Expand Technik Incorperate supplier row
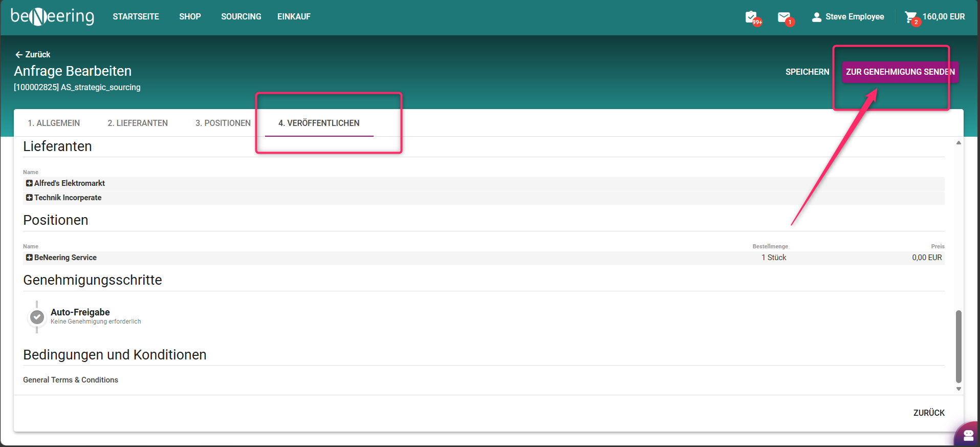The height and width of the screenshot is (447, 980). pos(29,198)
